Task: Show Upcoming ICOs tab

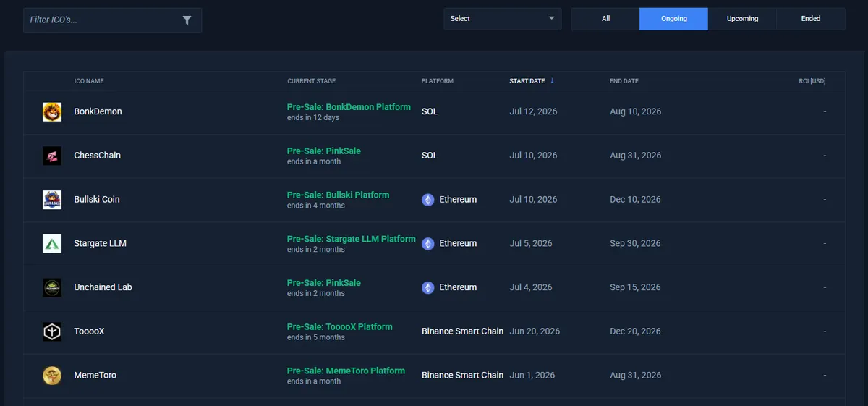Action: click(742, 19)
